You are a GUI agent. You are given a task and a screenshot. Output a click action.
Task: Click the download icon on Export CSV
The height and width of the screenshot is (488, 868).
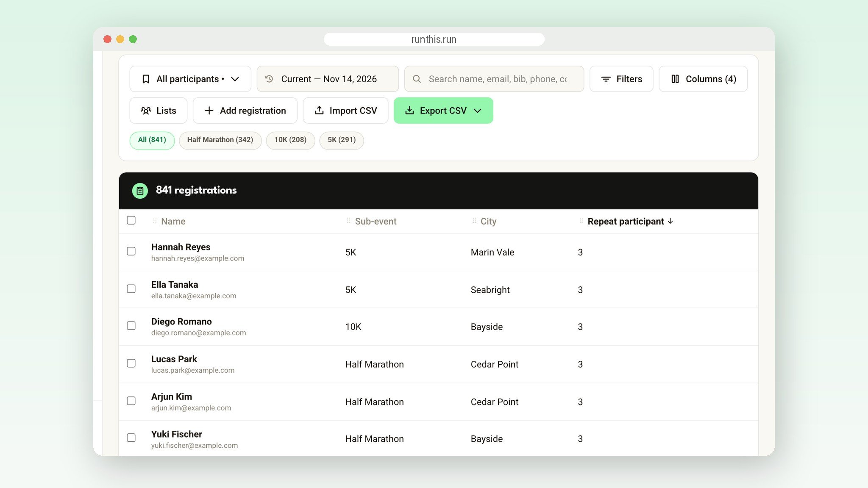tap(409, 111)
